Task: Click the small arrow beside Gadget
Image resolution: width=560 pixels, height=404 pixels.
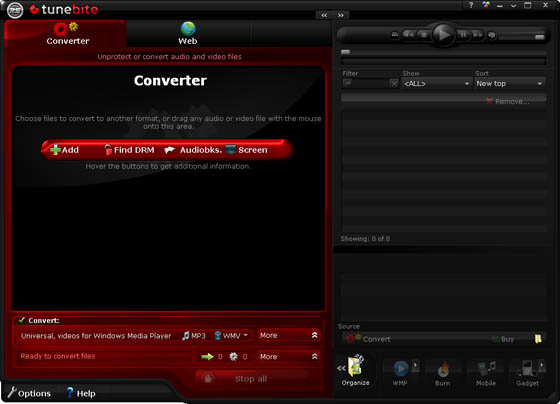Action: (542, 365)
